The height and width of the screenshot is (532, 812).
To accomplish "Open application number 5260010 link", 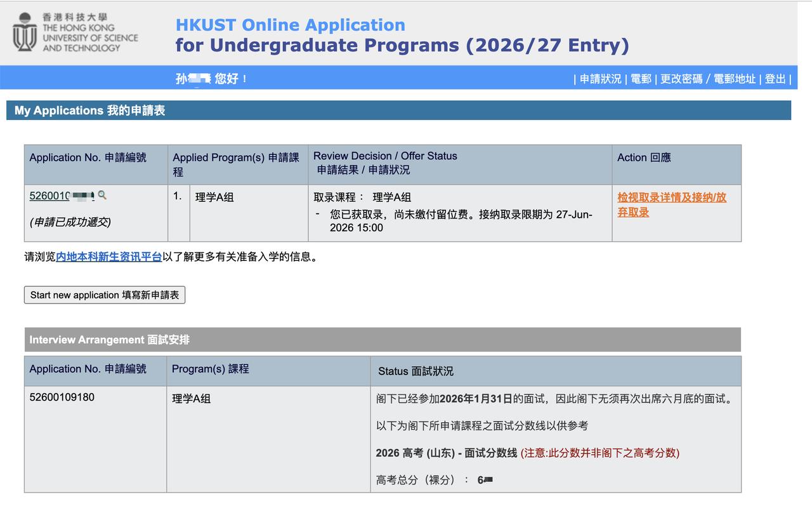I will coord(62,196).
